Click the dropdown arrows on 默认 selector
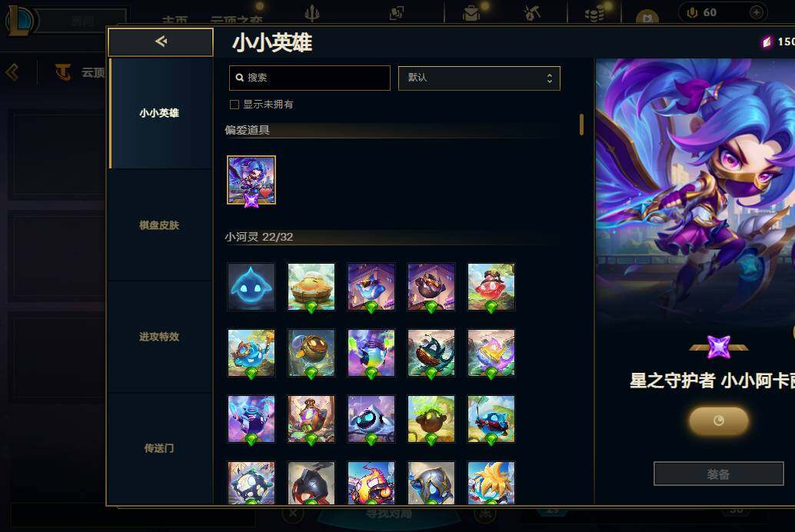 550,78
